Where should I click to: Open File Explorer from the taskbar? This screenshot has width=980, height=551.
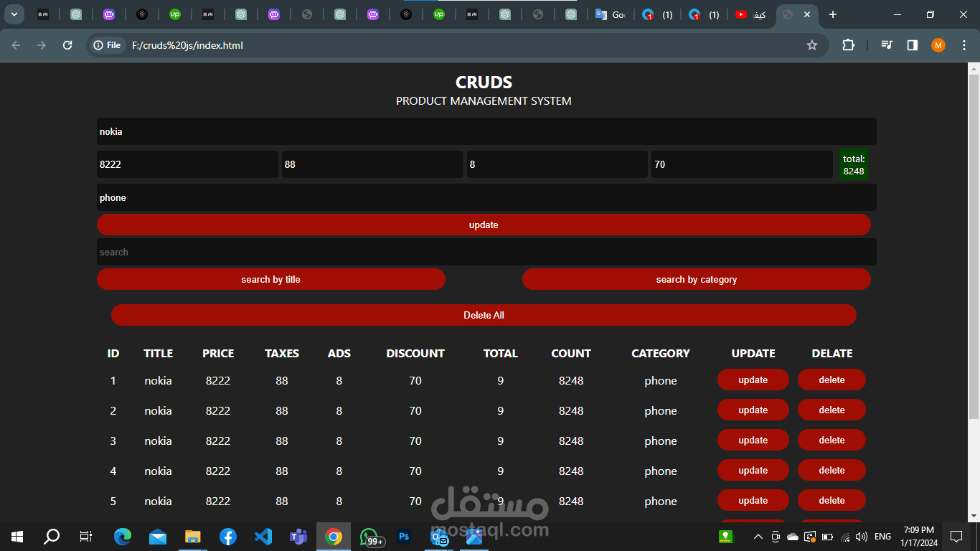click(x=193, y=536)
